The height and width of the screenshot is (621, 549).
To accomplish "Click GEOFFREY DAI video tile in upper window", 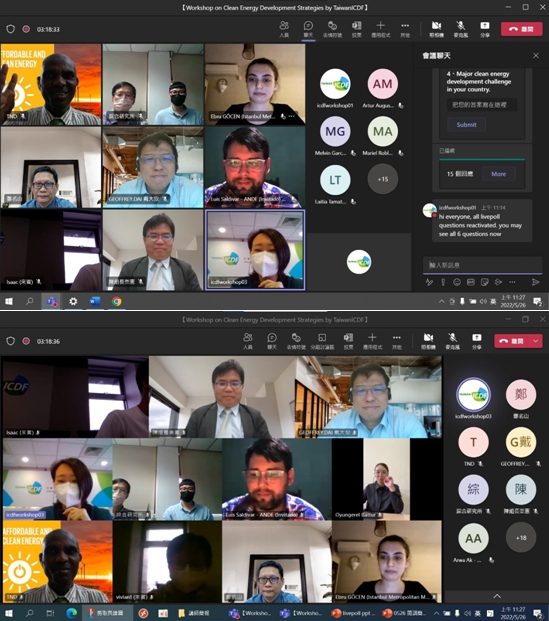I will 153,167.
